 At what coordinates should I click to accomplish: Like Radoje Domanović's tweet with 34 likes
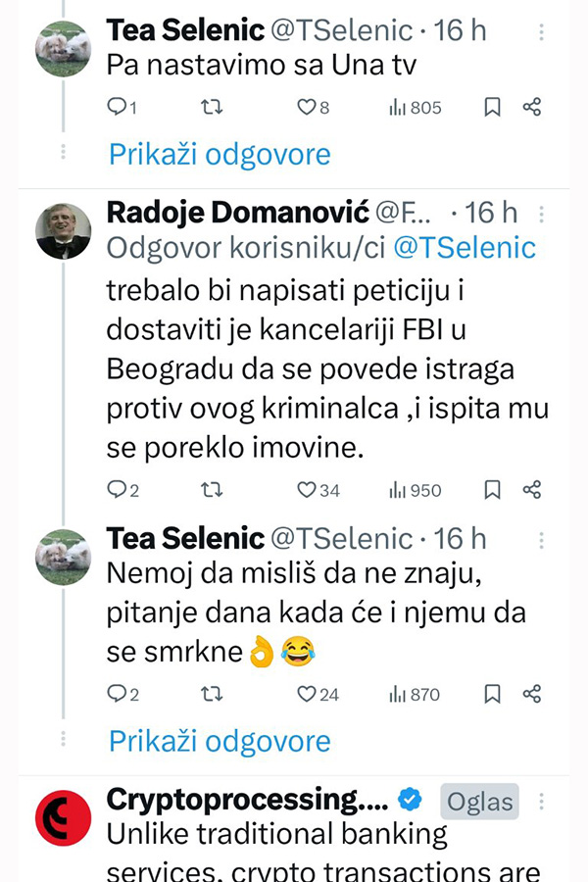click(x=307, y=490)
